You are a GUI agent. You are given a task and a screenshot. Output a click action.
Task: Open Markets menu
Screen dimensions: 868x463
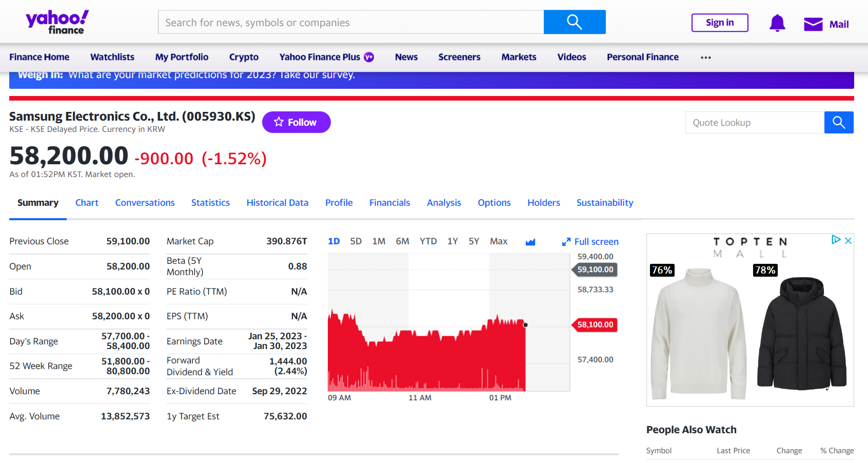pos(519,57)
